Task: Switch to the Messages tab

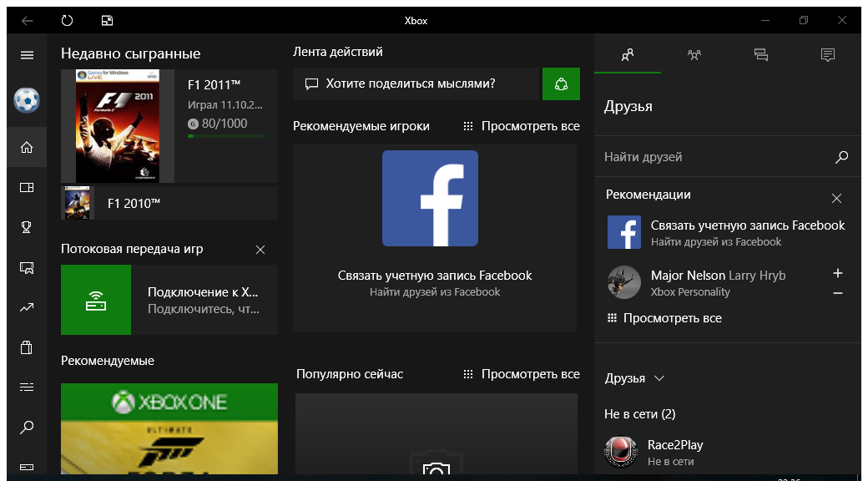Action: (x=760, y=54)
